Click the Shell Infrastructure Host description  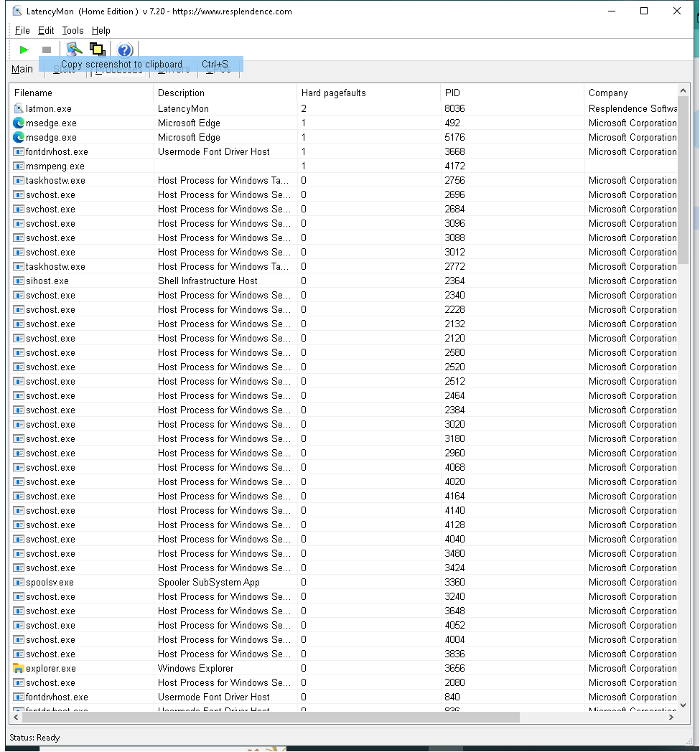click(x=207, y=281)
